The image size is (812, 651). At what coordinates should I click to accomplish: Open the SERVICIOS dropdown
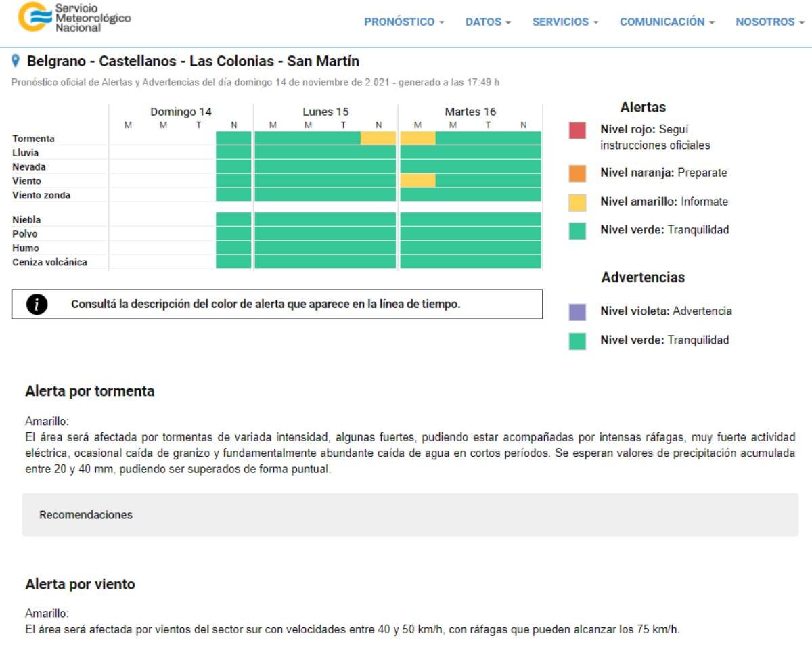tap(565, 22)
